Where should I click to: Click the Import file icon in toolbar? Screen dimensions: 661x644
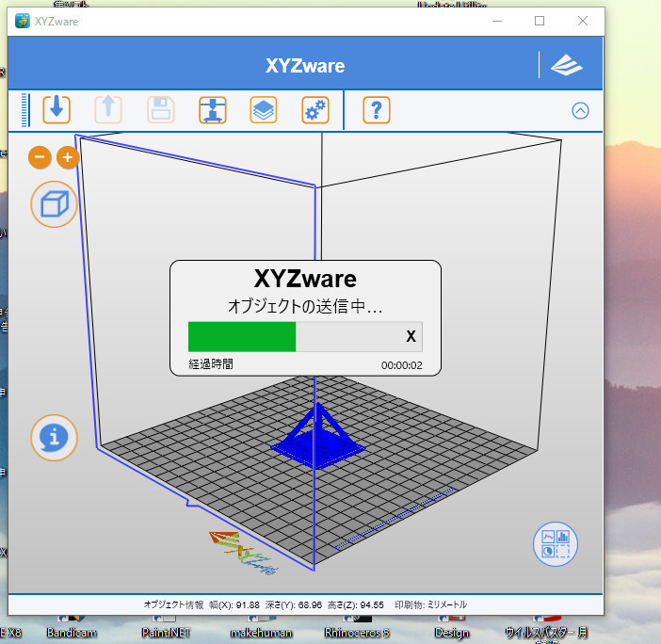coord(56,109)
